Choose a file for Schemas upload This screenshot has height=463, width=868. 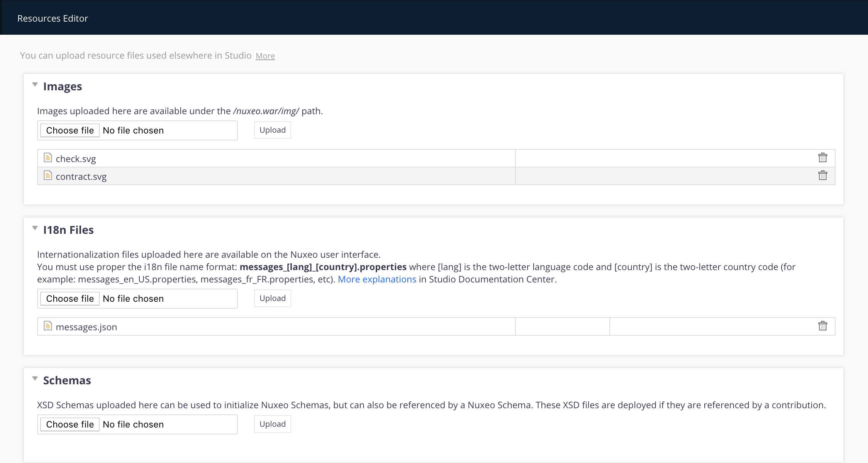point(70,424)
